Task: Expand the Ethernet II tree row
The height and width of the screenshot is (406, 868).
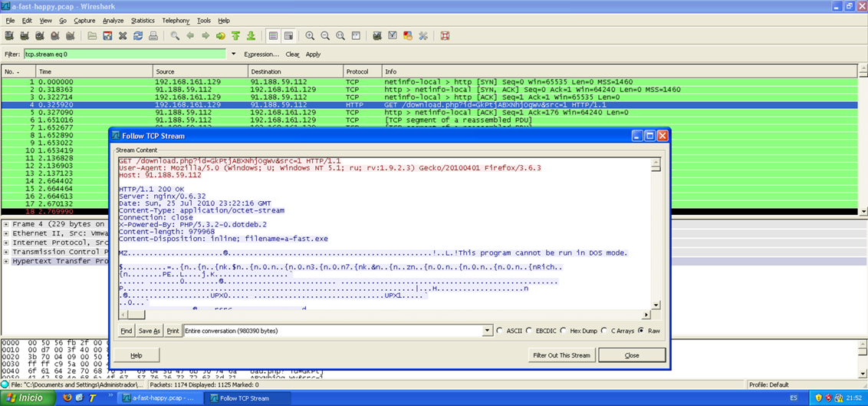Action: 6,233
